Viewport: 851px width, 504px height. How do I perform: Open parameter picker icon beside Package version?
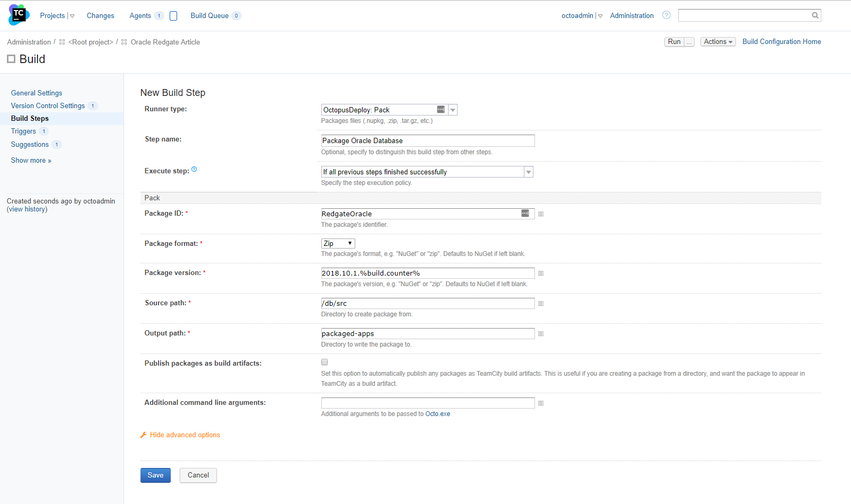[x=541, y=273]
